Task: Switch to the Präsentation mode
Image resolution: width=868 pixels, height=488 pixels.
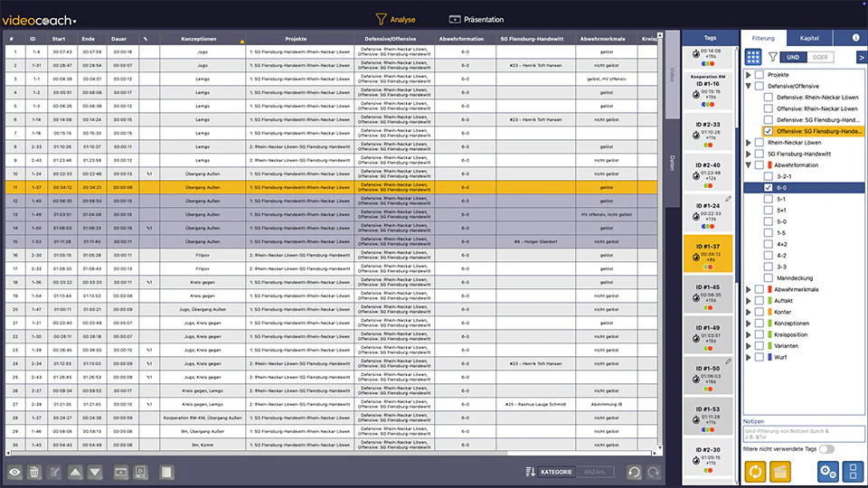Action: click(476, 19)
